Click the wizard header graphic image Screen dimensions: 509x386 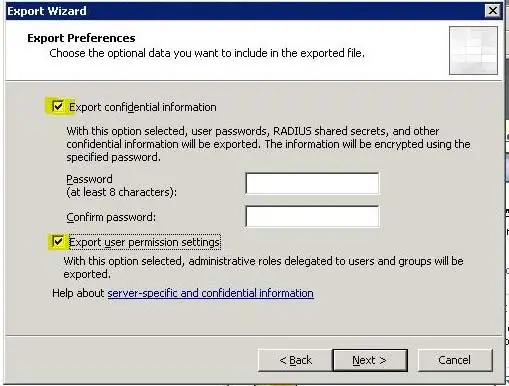pos(473,50)
